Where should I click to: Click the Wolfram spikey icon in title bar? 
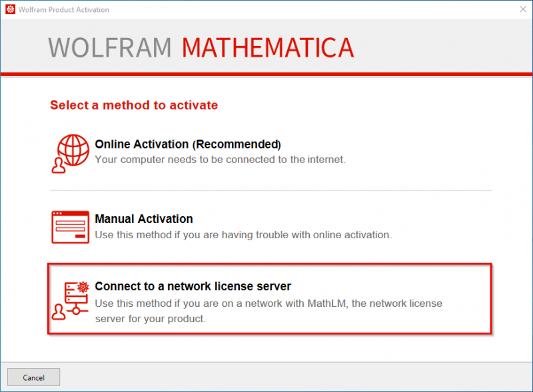click(10, 9)
